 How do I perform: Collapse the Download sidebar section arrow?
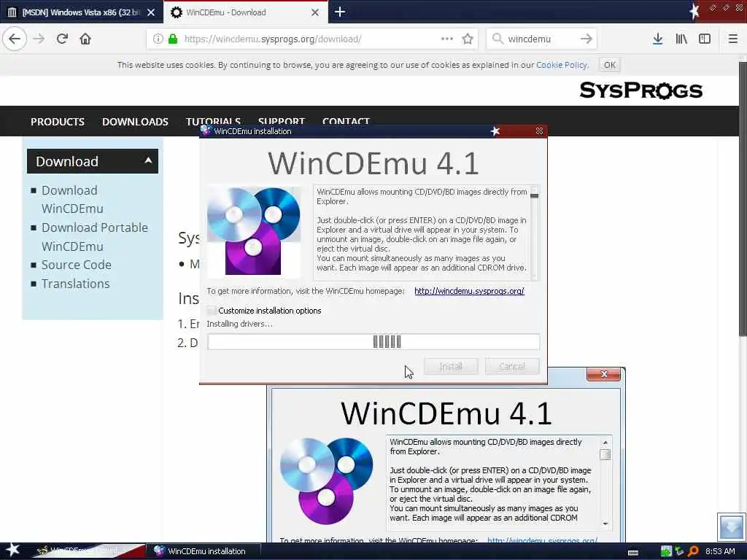pos(148,160)
